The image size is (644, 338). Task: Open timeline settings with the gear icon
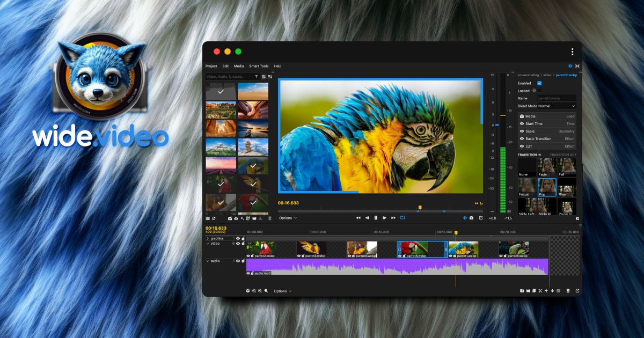[247, 291]
